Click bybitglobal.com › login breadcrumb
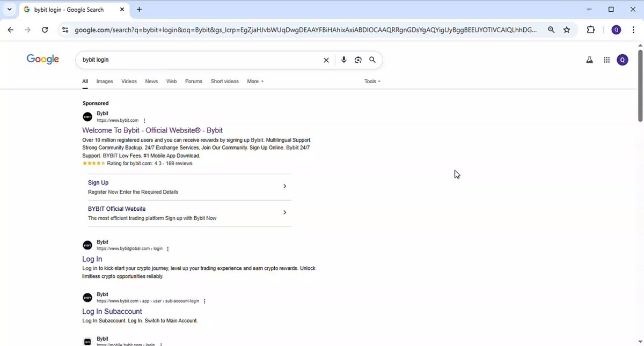Viewport: 644px width, 346px height. click(129, 249)
